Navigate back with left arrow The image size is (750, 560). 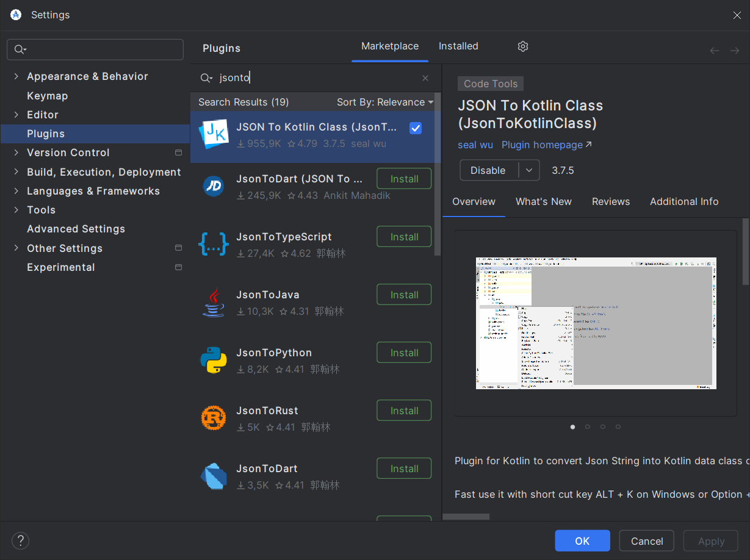tap(715, 51)
